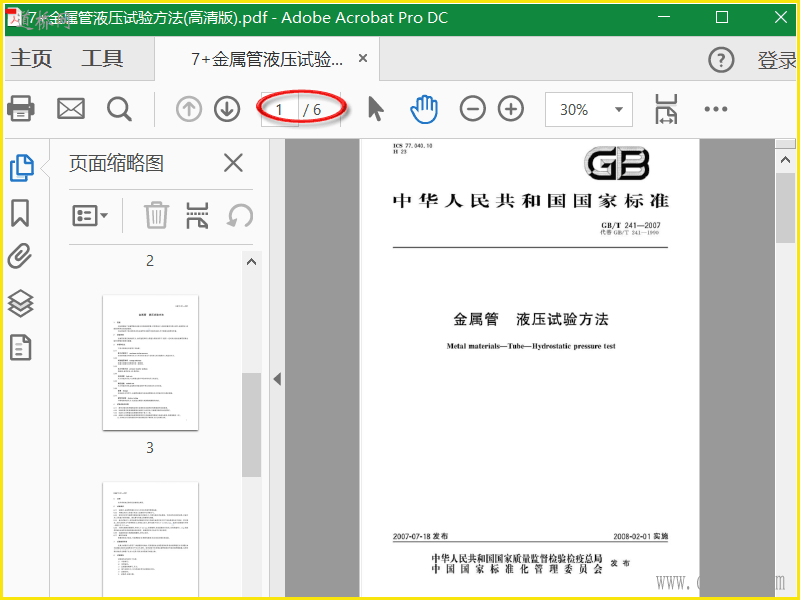
Task: Open the page thumbnails panel icon
Action: pos(22,168)
